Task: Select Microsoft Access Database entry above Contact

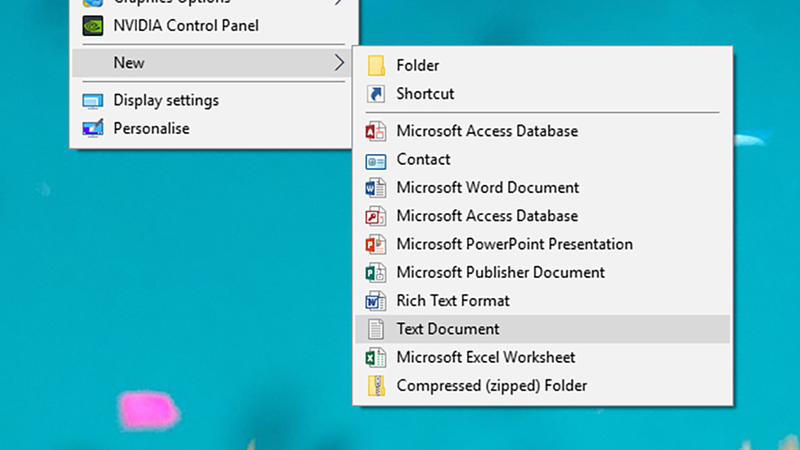Action: (x=542, y=131)
